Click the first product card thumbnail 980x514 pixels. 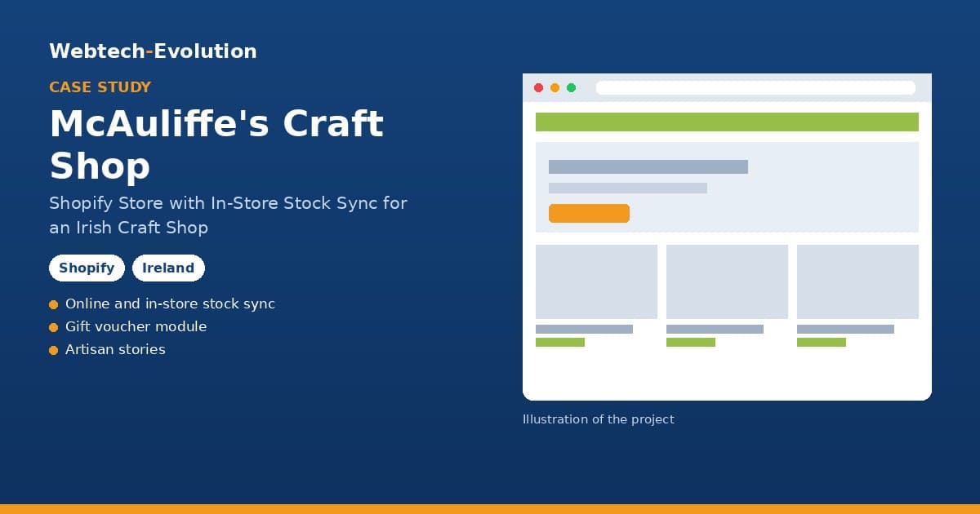click(x=596, y=281)
